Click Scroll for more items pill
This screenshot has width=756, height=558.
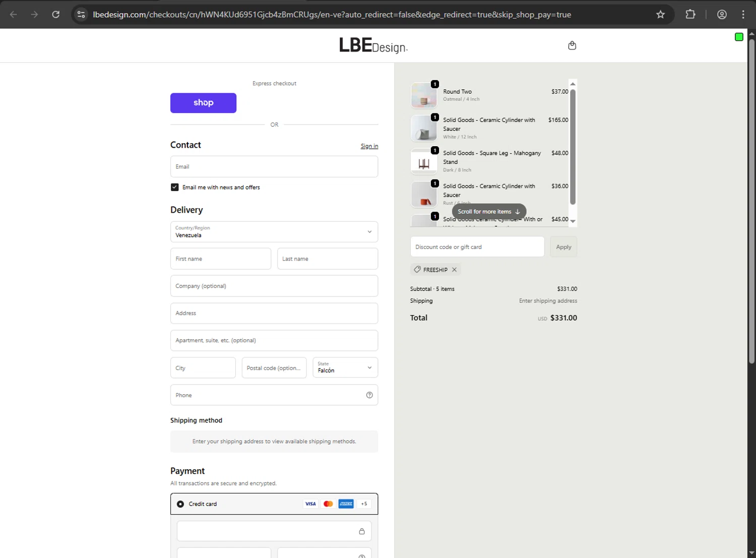[489, 212]
